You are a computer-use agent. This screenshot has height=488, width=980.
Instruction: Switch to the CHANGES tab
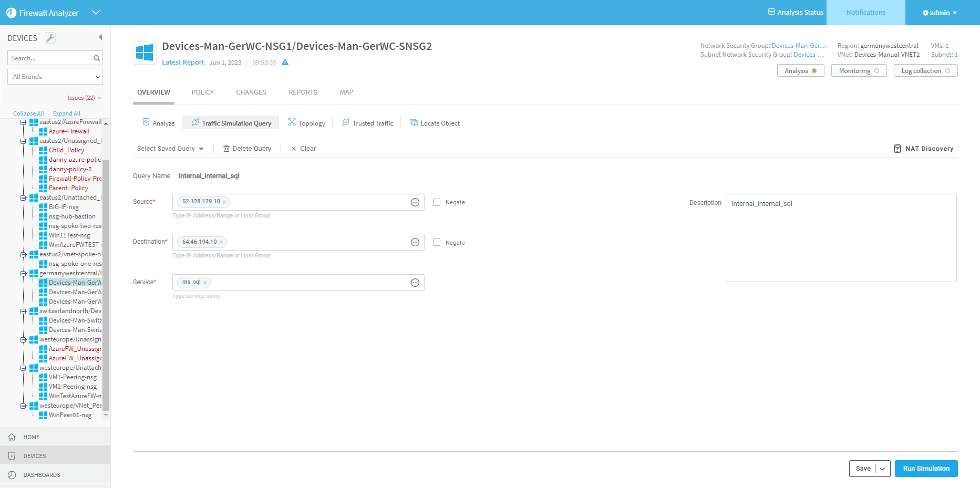[251, 92]
